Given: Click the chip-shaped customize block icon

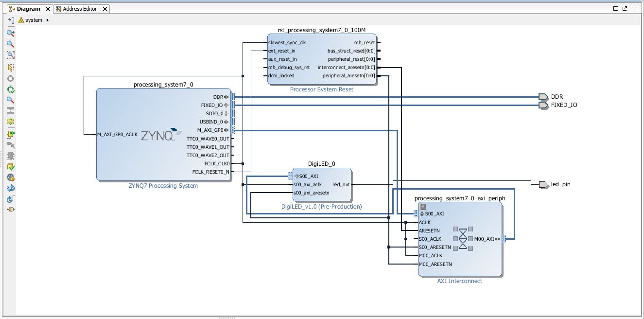Looking at the screenshot, I should pos(10,156).
